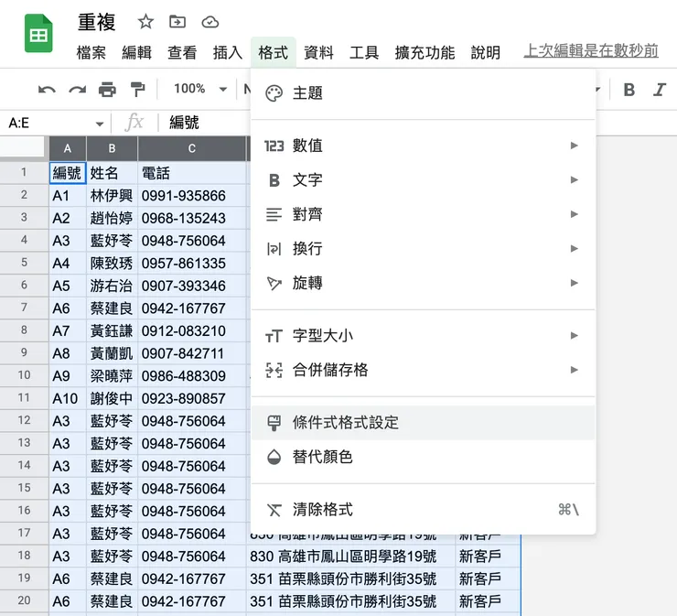Screen dimensions: 677x616
Task: Expand the 合併儲存格 submenu
Action: [x=423, y=370]
